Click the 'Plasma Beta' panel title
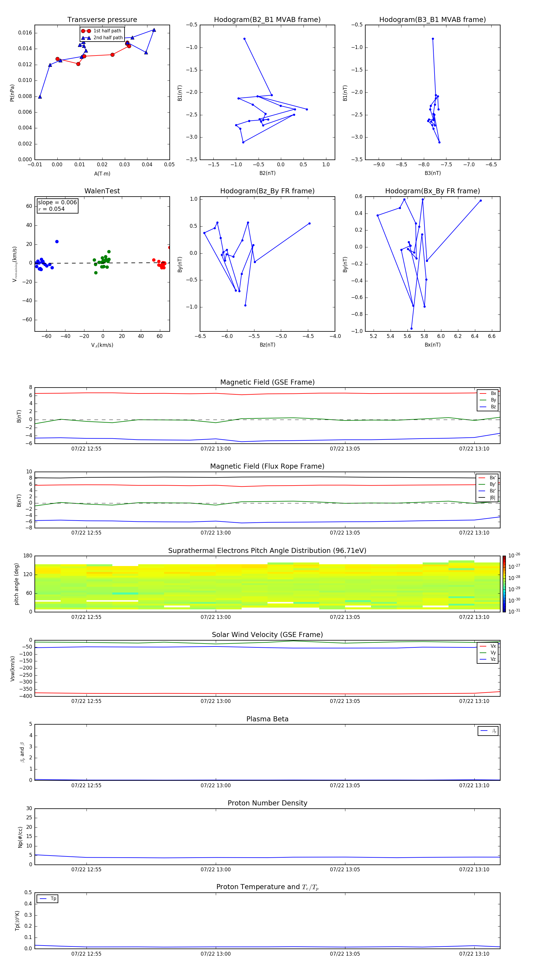 pyautogui.click(x=267, y=719)
